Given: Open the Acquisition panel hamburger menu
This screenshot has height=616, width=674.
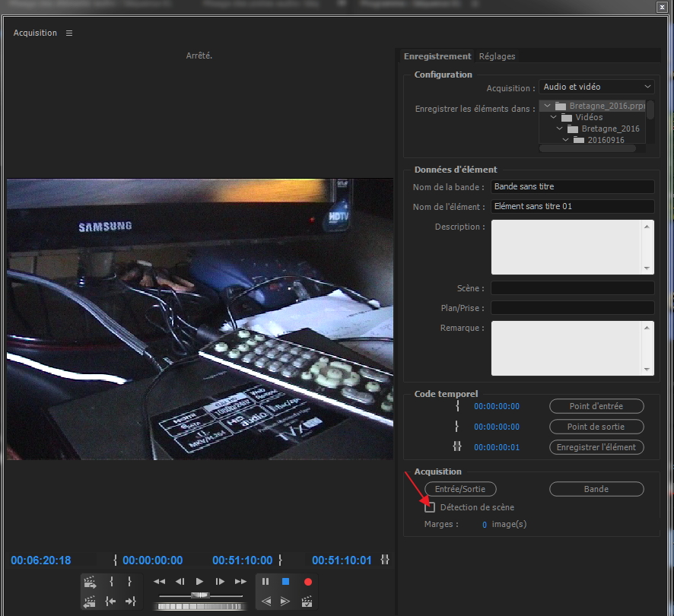Looking at the screenshot, I should click(69, 33).
